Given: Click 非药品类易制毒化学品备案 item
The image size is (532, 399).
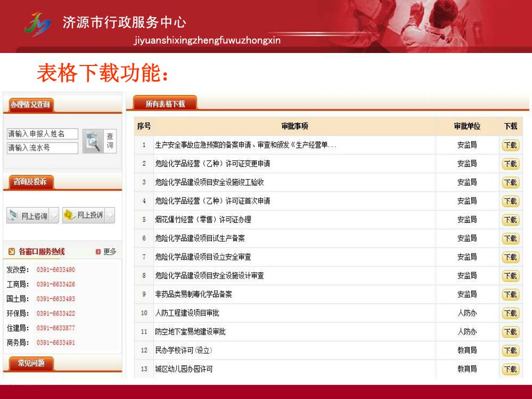Looking at the screenshot, I should coord(193,295).
